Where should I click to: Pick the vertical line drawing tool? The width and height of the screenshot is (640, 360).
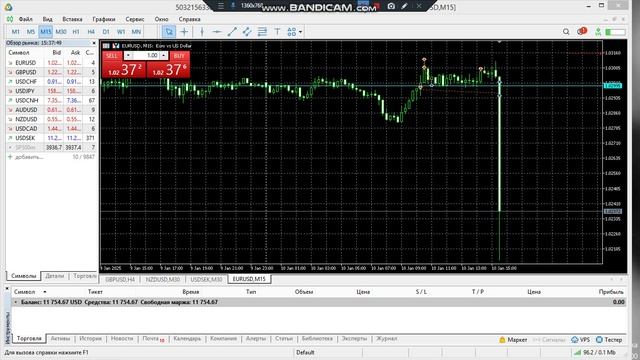click(x=202, y=32)
